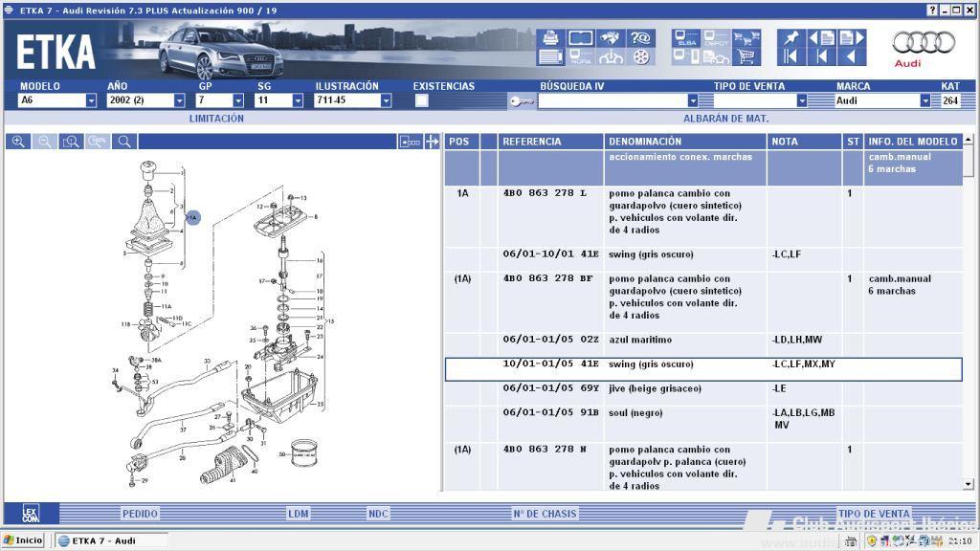Click the plain left arrow back icon
Screen dimensions: 980x551
pyautogui.click(x=851, y=56)
